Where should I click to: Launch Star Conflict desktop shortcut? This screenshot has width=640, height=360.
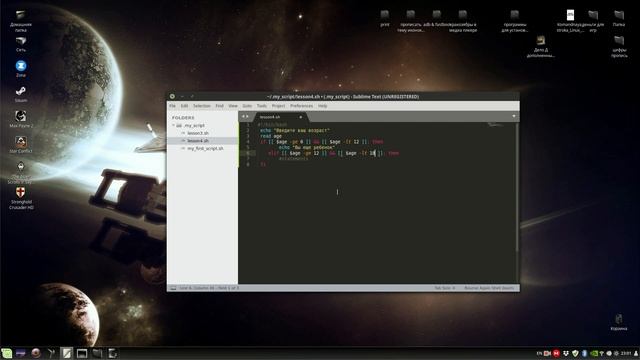[21, 144]
